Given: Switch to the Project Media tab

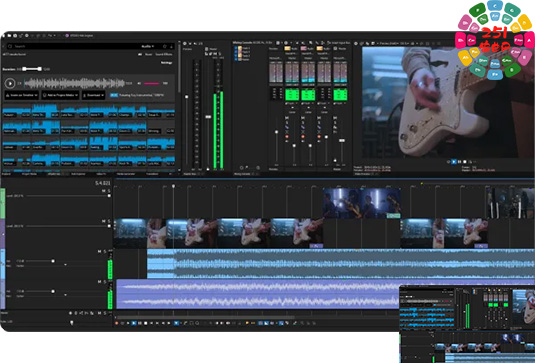Looking at the screenshot, I should click(x=29, y=174).
